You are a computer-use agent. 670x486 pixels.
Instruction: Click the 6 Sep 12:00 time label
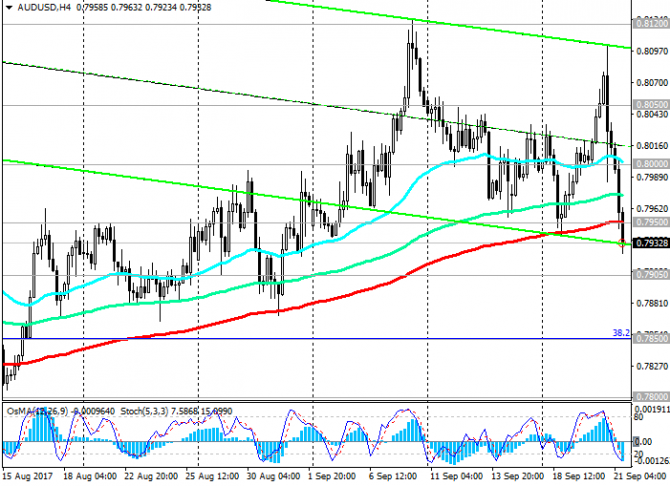pyautogui.click(x=393, y=476)
